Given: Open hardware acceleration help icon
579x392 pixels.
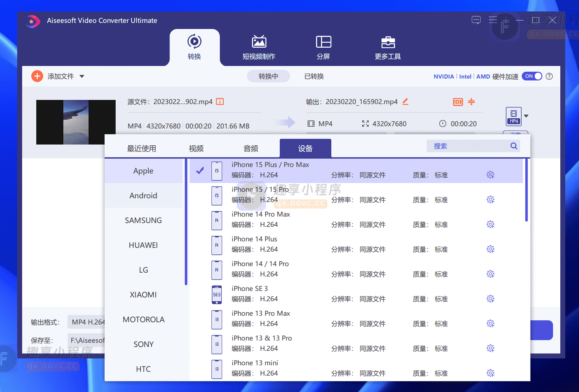Looking at the screenshot, I should pos(549,76).
